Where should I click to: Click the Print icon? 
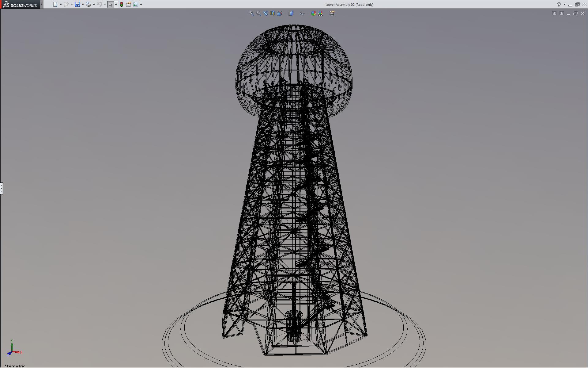click(x=88, y=4)
